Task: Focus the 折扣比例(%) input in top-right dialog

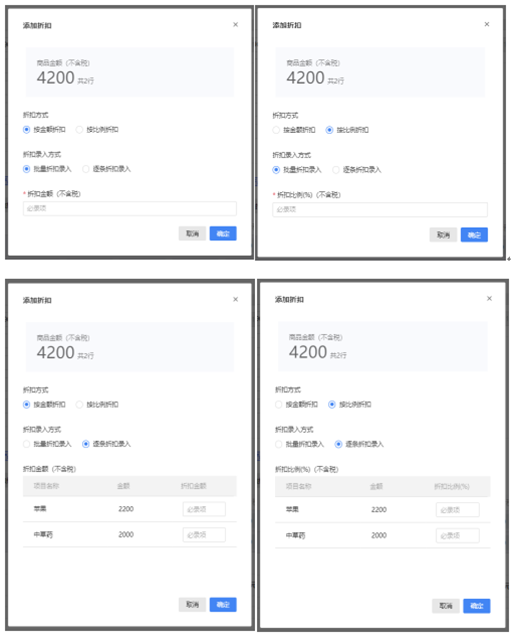Action: click(x=380, y=210)
